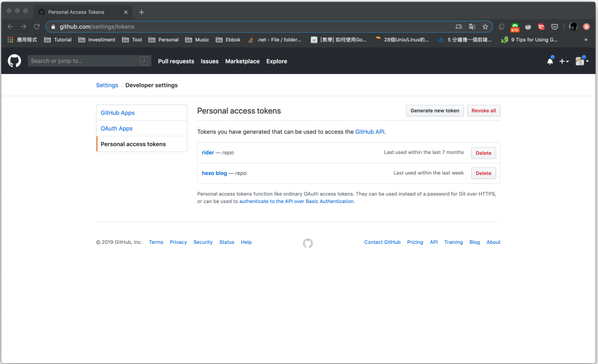
Task: Open the copy-pages browser extension
Action: coord(502,27)
